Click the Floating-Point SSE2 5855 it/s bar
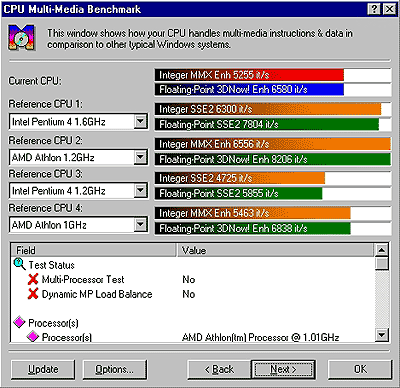Screen dimensions: 400x388 click(x=239, y=193)
